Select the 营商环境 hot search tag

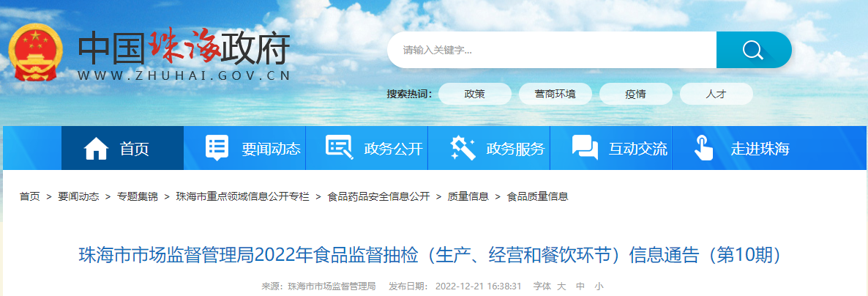[555, 94]
